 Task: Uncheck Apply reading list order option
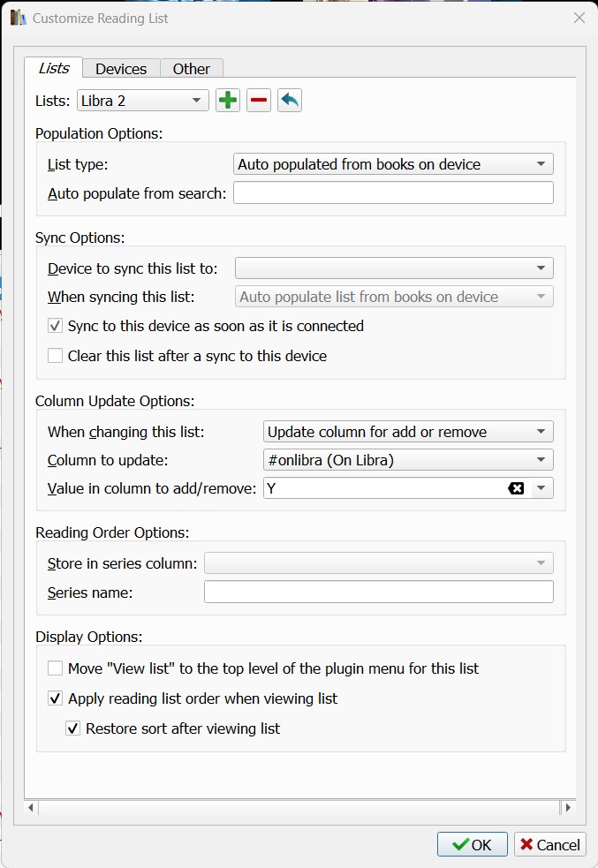[56, 698]
